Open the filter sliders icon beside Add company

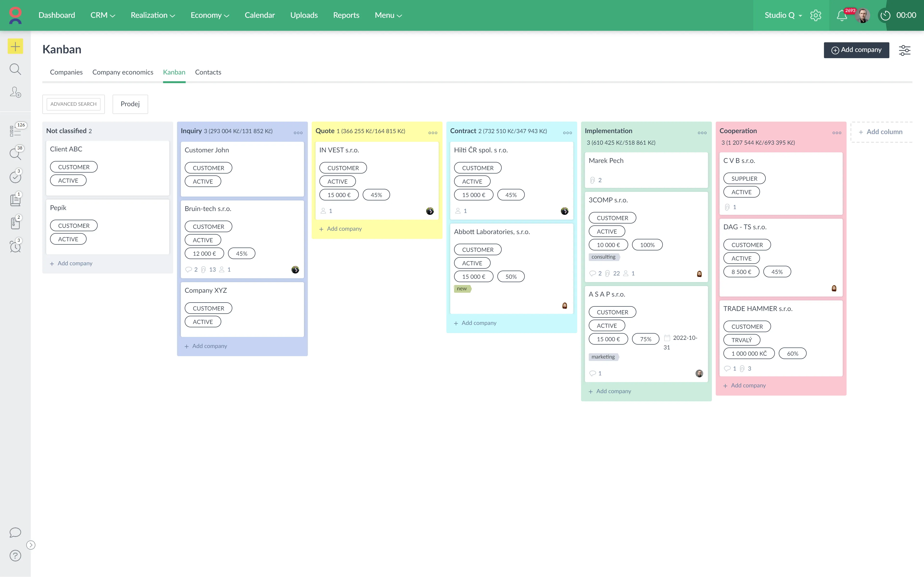coord(905,50)
